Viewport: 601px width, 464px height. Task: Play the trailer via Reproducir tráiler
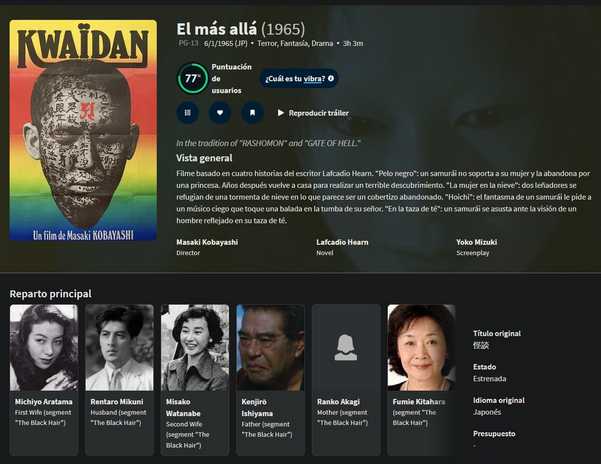(x=313, y=113)
